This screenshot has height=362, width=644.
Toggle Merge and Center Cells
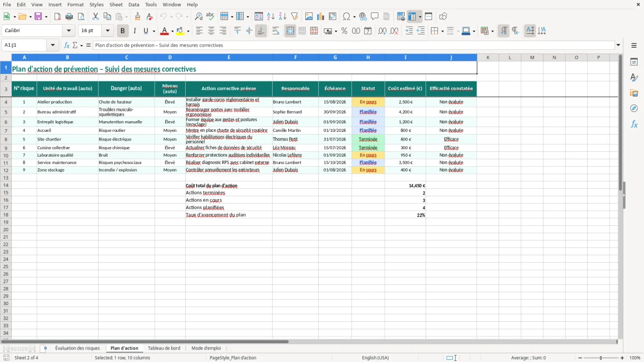(x=290, y=31)
